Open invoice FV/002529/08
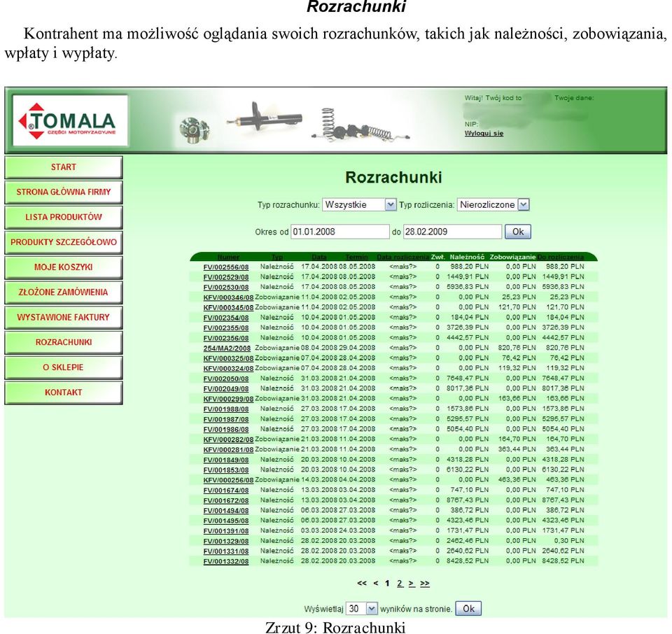Image resolution: width=672 pixels, height=634 pixels. click(x=226, y=277)
